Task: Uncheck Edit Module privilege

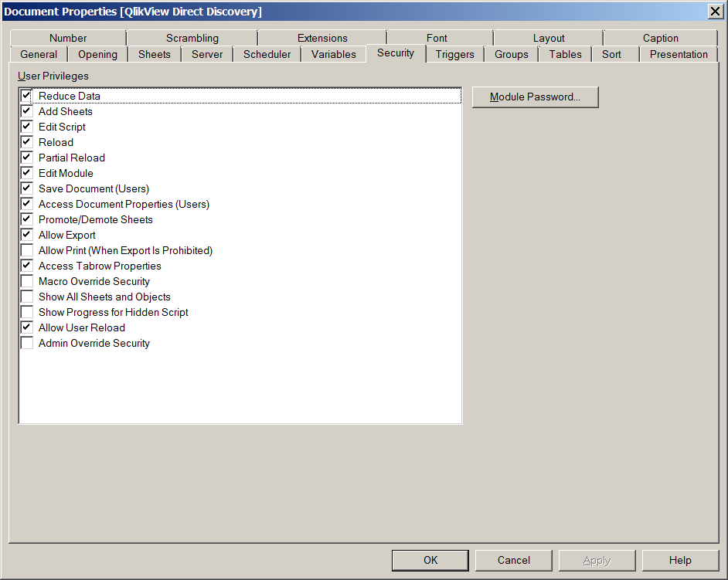Action: tap(26, 173)
